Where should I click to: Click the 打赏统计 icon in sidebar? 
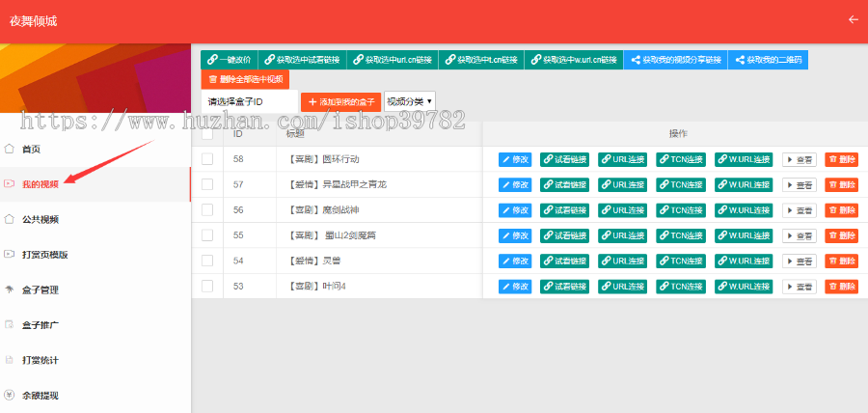click(10, 360)
